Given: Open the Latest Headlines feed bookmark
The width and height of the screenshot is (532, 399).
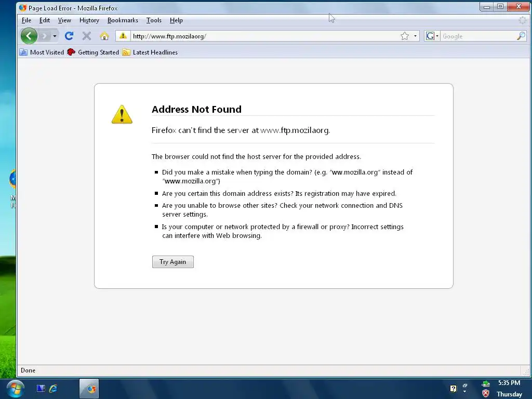Looking at the screenshot, I should tap(150, 52).
